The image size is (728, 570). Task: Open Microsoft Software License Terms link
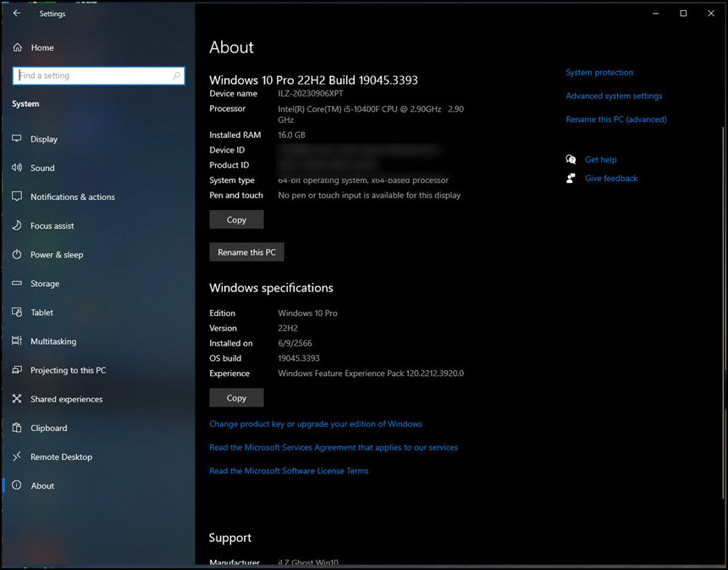[289, 471]
